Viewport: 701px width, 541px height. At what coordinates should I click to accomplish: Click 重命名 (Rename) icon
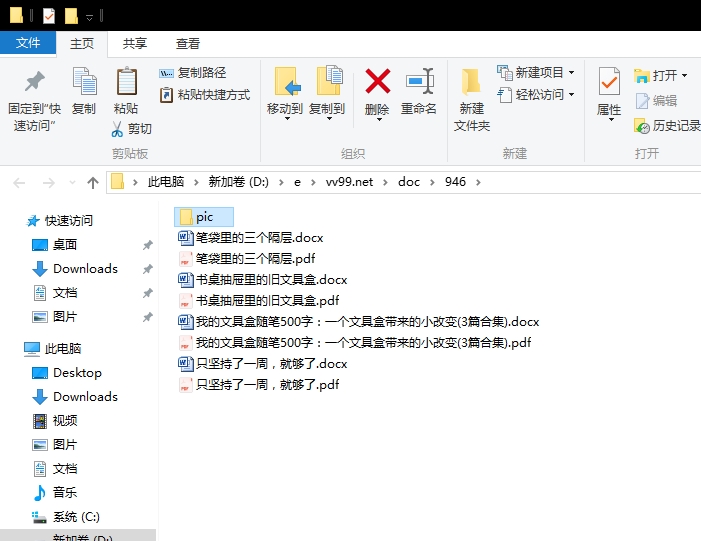tap(419, 81)
